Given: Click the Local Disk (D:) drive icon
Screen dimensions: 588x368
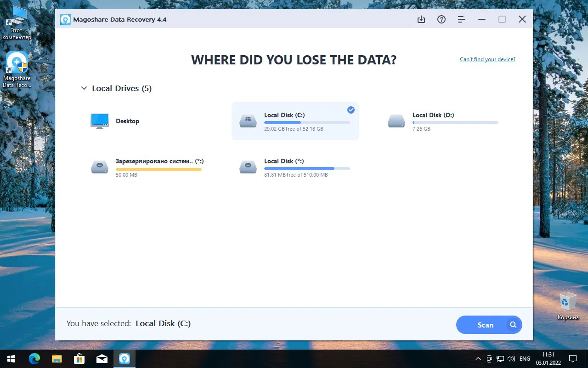Looking at the screenshot, I should coord(396,121).
